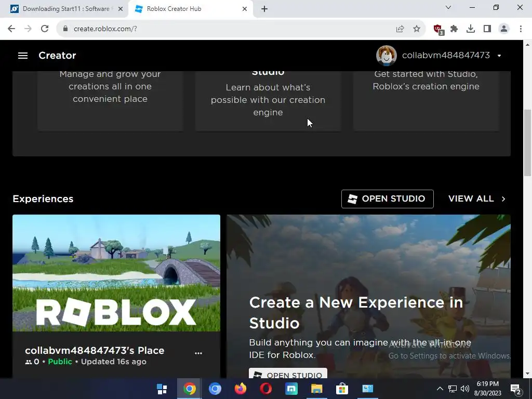The image size is (532, 399).
Task: Open the Windows Start button
Action: (x=162, y=389)
